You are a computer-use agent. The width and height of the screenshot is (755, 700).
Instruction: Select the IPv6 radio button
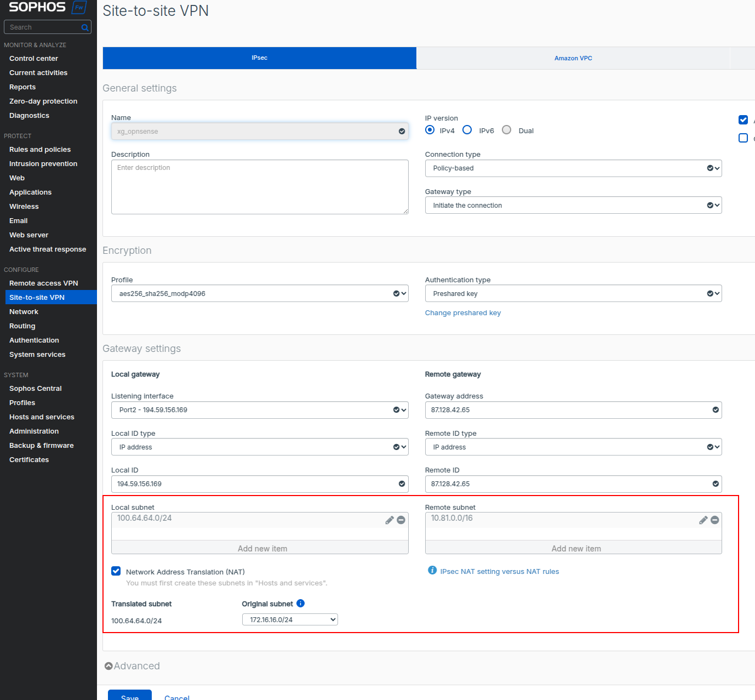pos(467,130)
